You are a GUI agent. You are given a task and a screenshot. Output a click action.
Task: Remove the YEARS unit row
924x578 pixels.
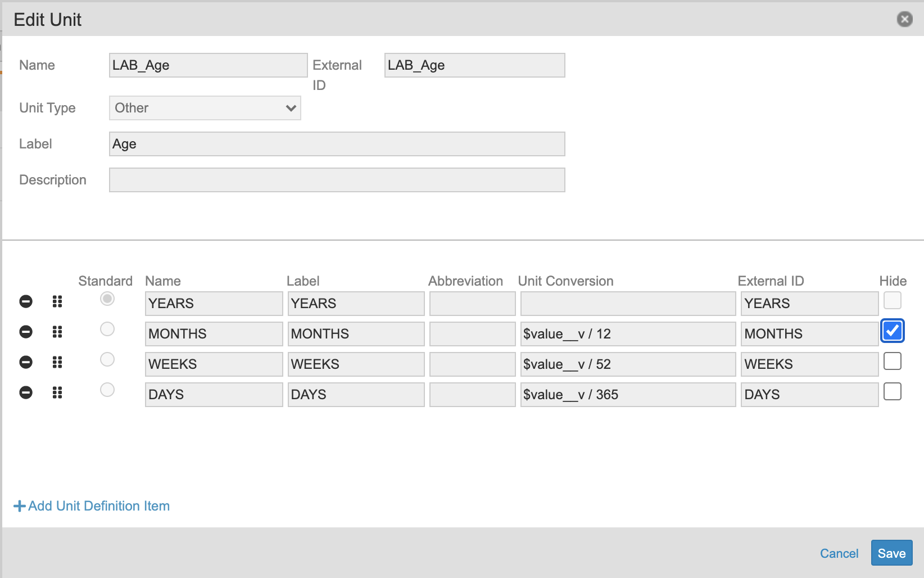(26, 301)
